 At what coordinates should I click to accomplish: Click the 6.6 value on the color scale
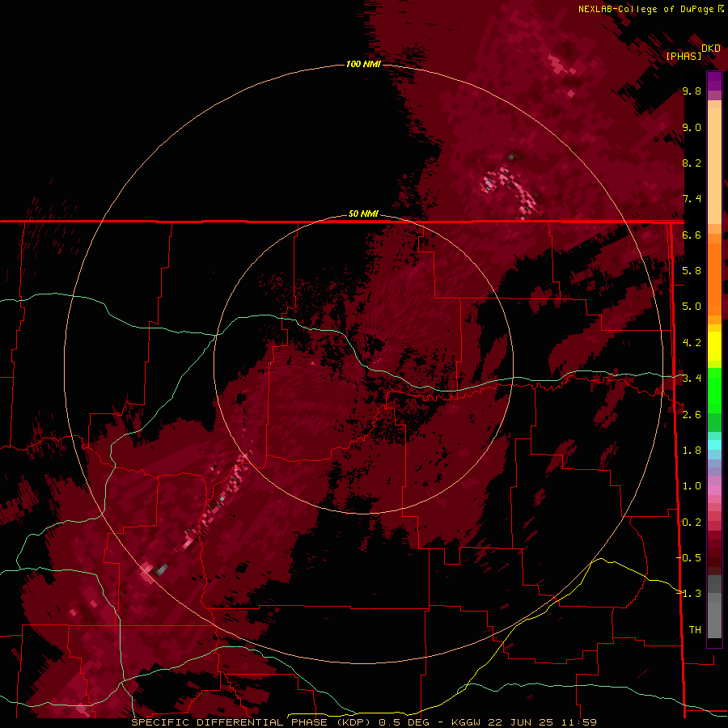(692, 235)
